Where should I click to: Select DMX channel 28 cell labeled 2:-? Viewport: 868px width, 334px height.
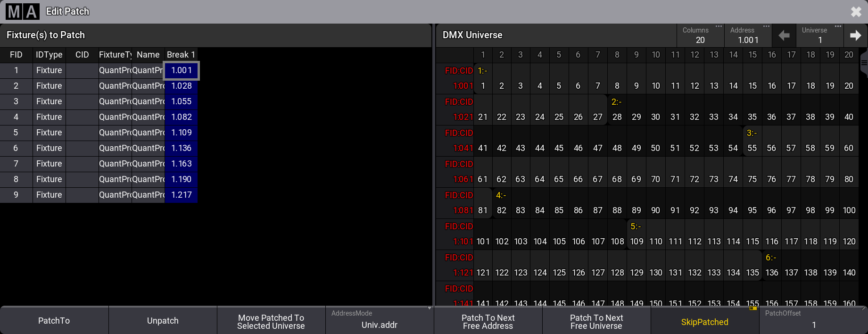click(x=617, y=109)
